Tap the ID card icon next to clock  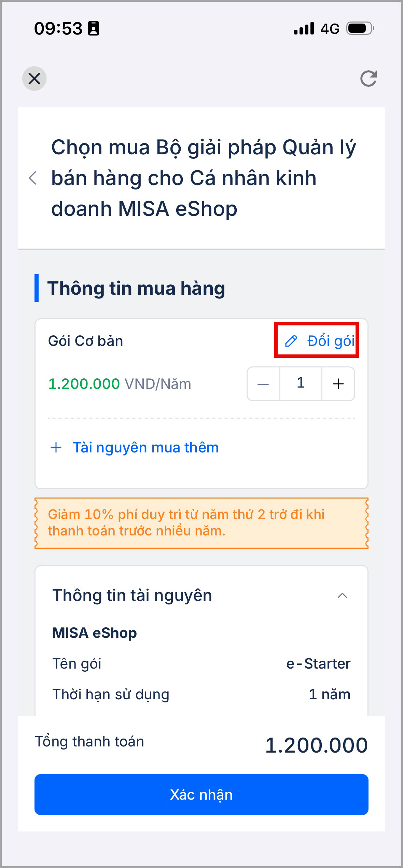click(94, 28)
